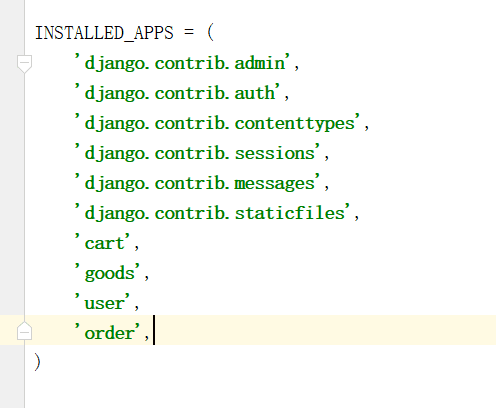Place cursor on INSTALLED_APPS variable name

pyautogui.click(x=104, y=33)
